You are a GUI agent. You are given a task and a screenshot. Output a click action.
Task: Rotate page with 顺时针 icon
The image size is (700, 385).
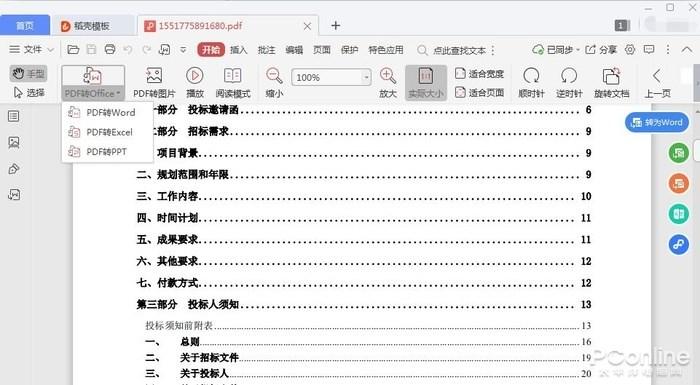531,76
